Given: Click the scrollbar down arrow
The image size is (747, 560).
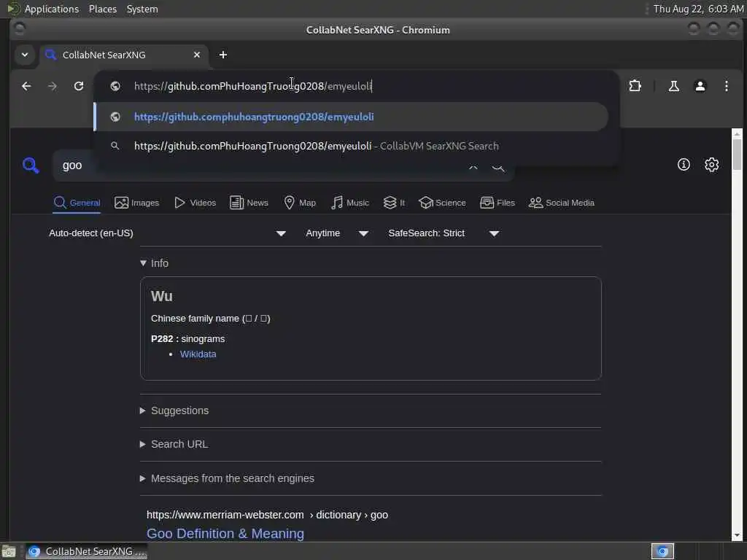Looking at the screenshot, I should [737, 536].
